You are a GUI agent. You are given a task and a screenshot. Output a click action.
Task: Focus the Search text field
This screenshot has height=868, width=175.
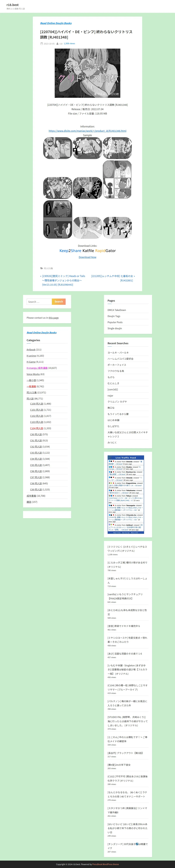39,302
